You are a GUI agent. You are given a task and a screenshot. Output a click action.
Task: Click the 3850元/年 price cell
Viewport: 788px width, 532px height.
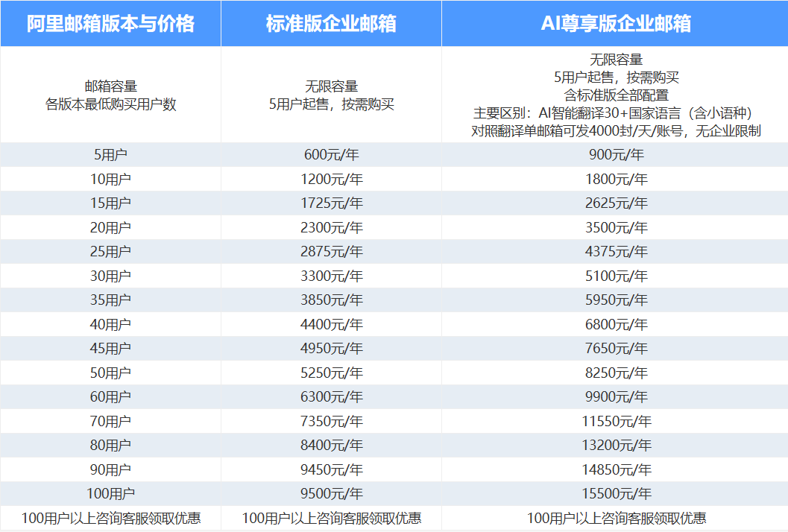(x=331, y=300)
